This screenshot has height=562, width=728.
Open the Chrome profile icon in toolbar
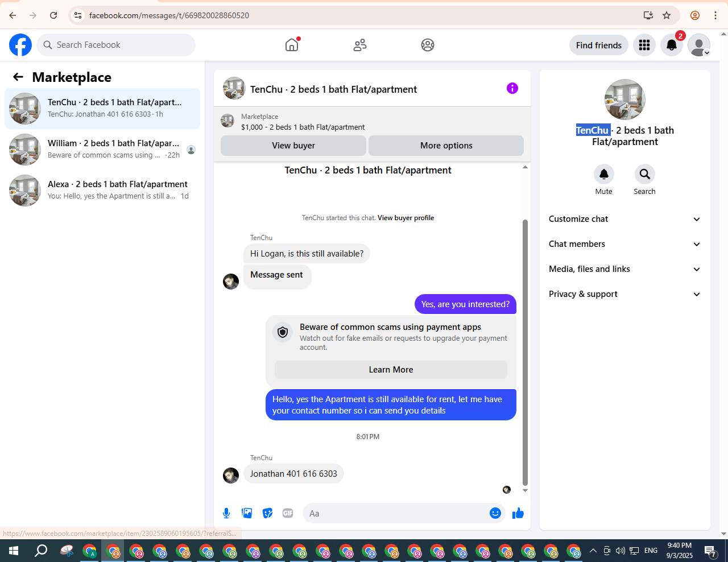click(694, 15)
